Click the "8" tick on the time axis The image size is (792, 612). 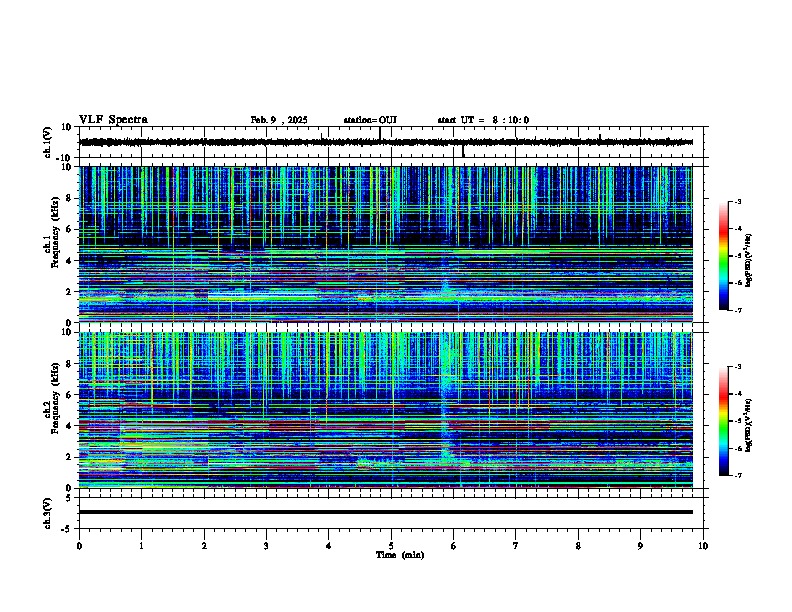[x=578, y=546]
